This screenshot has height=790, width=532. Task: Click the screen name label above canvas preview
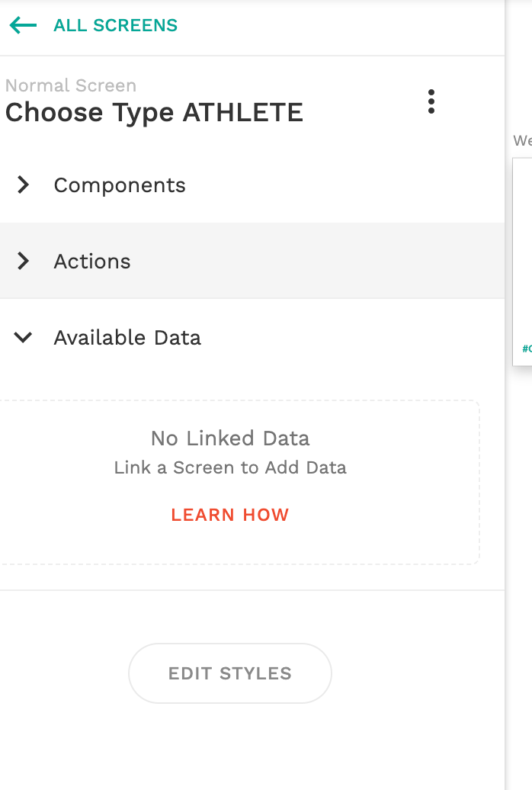(522, 141)
